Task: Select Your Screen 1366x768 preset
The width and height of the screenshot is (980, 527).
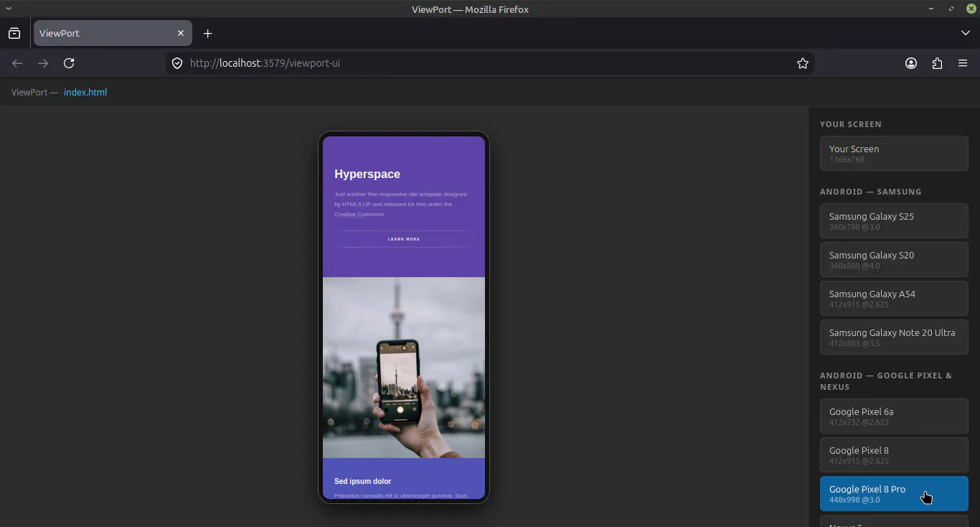Action: point(894,153)
